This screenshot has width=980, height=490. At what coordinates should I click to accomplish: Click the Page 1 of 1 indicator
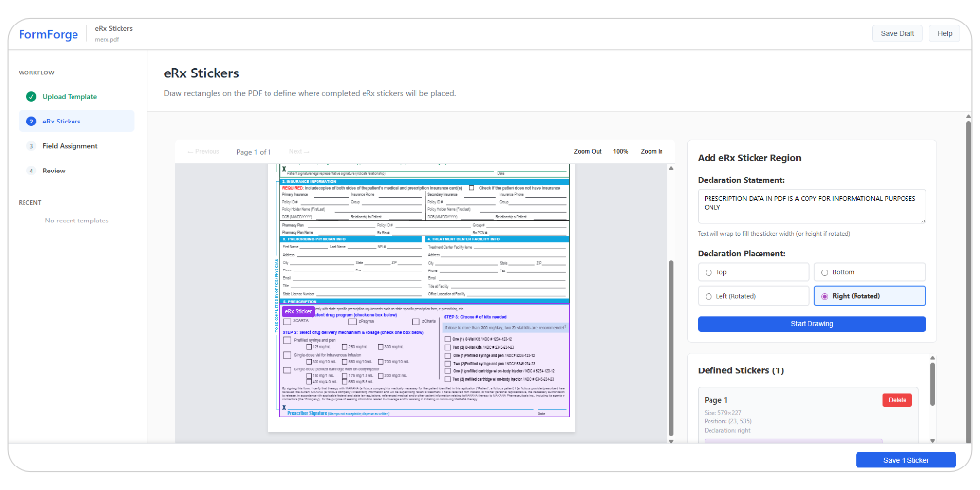254,152
